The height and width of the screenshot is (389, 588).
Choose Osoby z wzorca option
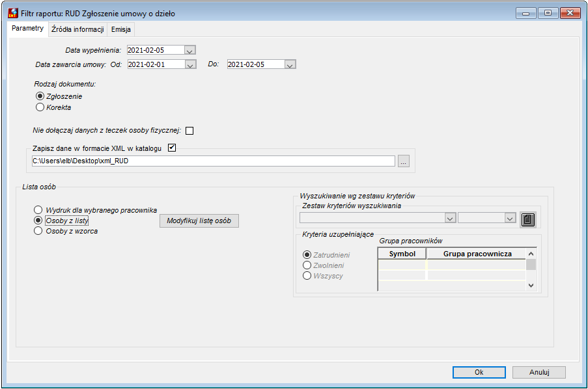tap(38, 231)
